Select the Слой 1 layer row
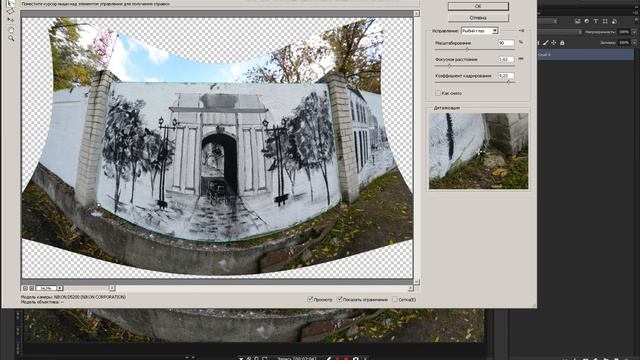This screenshot has height=360, width=640. 585,54
